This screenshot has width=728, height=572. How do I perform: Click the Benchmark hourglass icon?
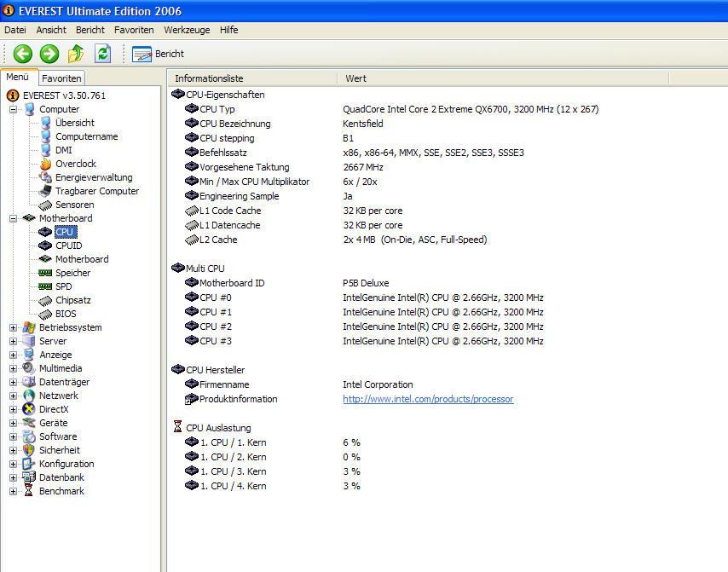click(x=29, y=491)
